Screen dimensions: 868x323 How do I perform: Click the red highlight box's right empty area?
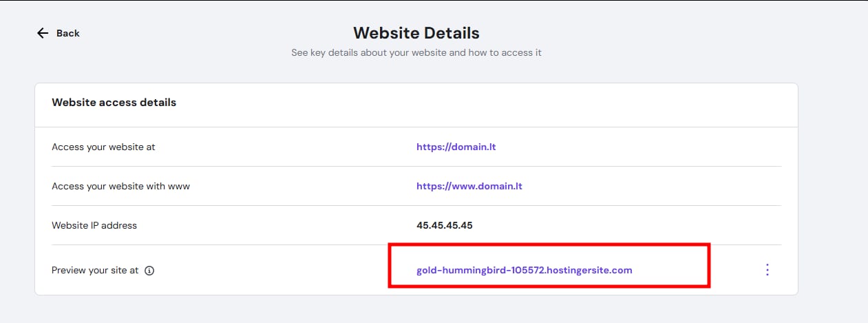tap(671, 270)
